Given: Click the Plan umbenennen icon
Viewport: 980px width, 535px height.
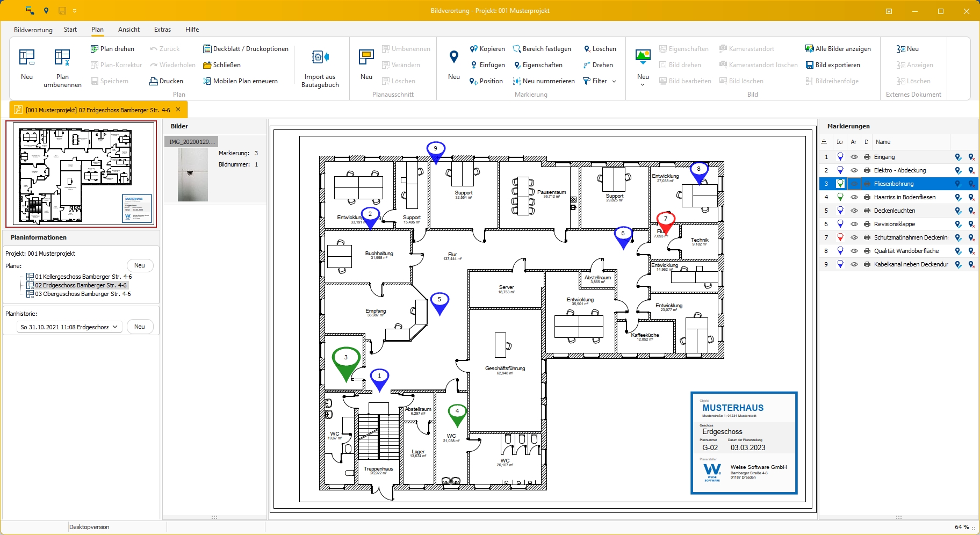Looking at the screenshot, I should click(62, 68).
